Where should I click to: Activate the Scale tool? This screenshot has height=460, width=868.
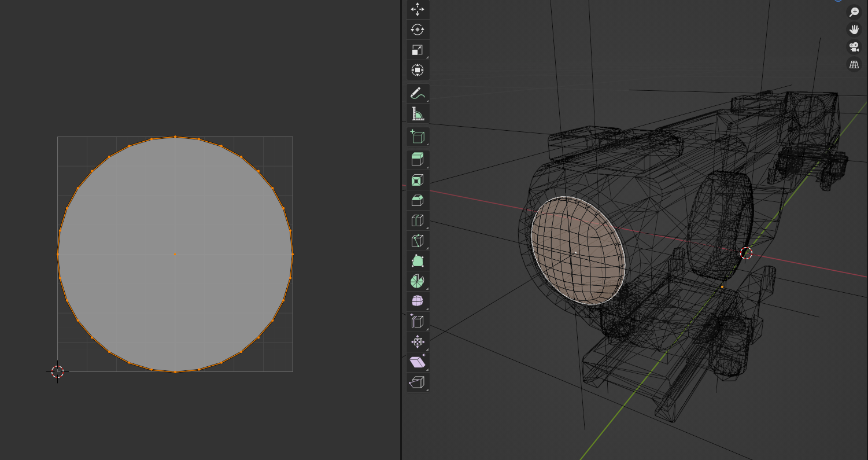[x=418, y=50]
